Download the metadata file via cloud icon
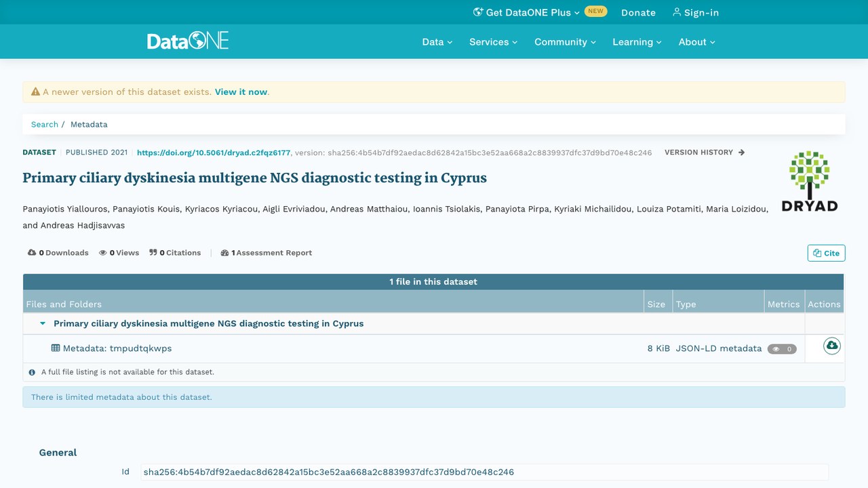This screenshot has height=488, width=868. coord(832,346)
